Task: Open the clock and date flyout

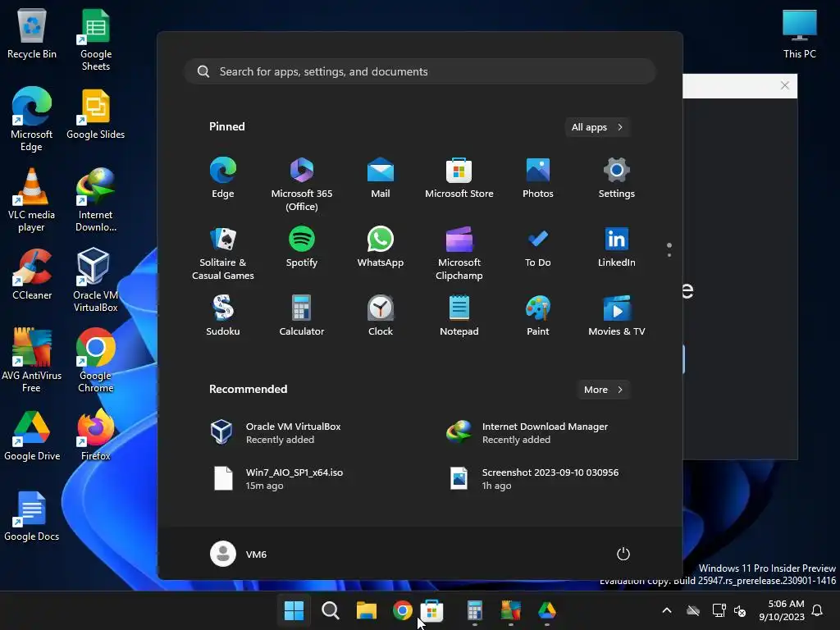Action: pos(782,610)
